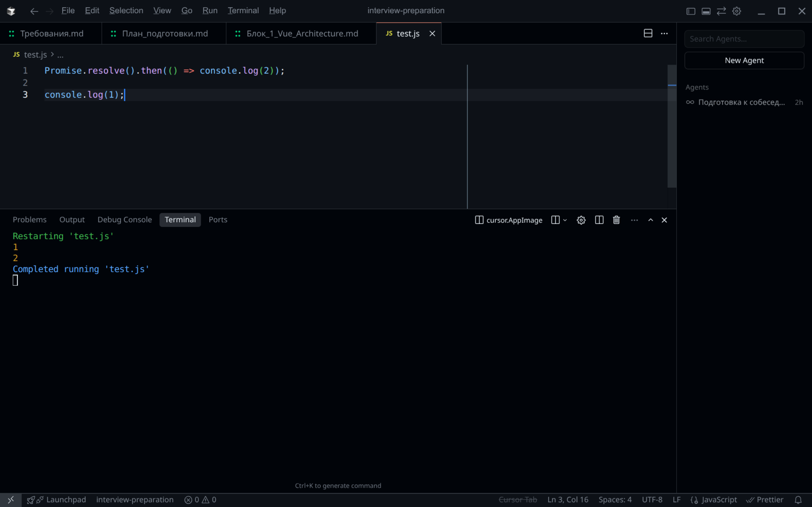
Task: Toggle Cursor Tab in status bar
Action: (x=517, y=500)
